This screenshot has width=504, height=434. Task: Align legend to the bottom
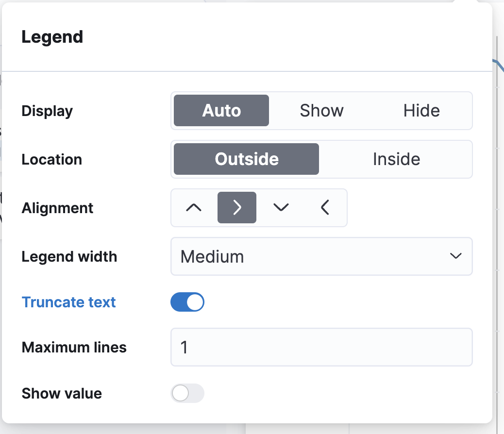pos(281,208)
